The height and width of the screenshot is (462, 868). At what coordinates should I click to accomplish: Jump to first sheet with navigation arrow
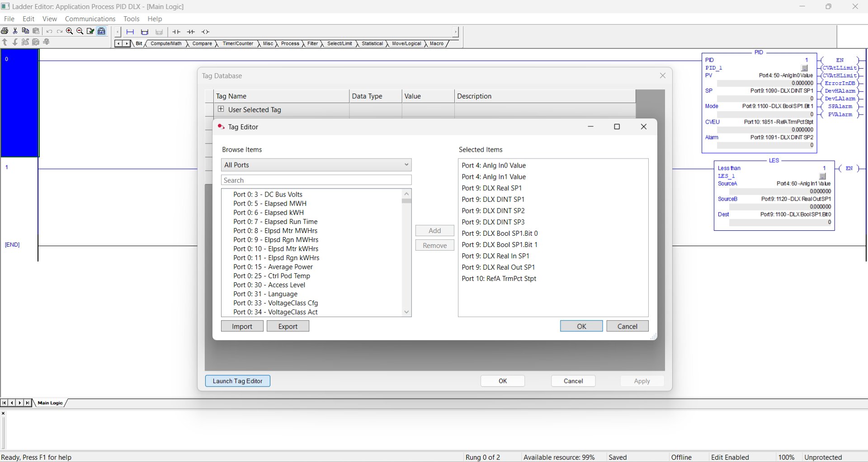click(4, 402)
